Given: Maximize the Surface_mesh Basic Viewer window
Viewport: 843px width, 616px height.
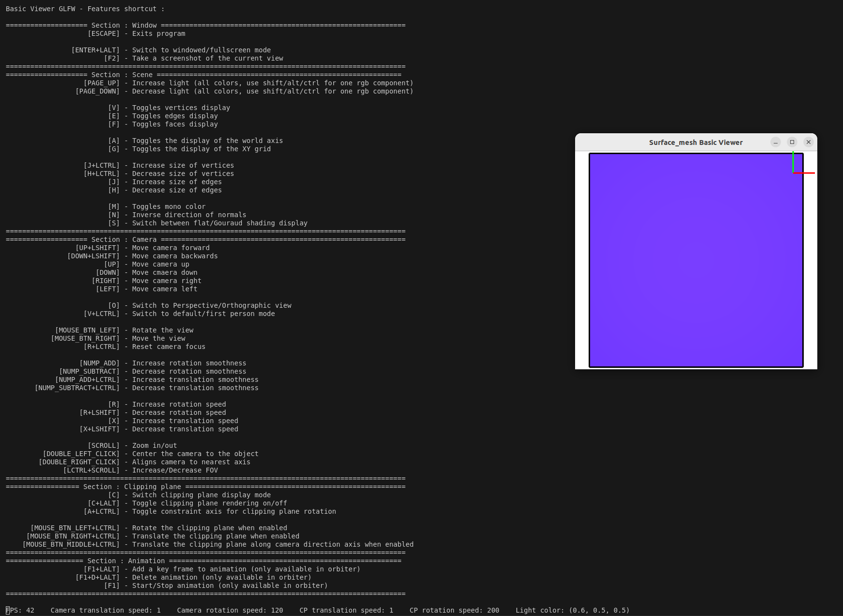Looking at the screenshot, I should point(792,142).
